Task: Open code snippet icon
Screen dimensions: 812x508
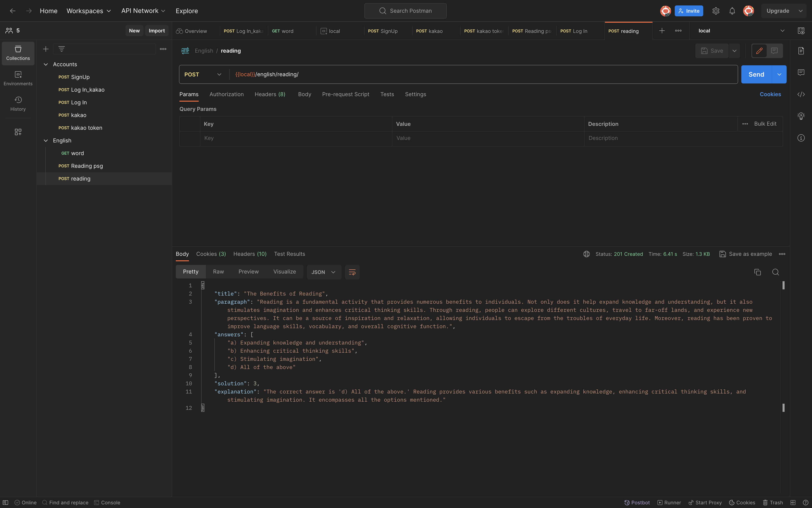Action: [801, 94]
